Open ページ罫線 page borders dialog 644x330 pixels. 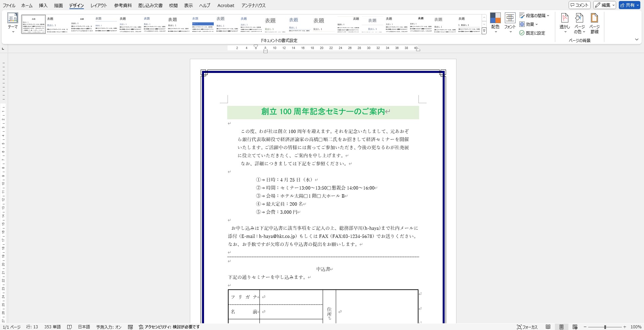coord(594,23)
